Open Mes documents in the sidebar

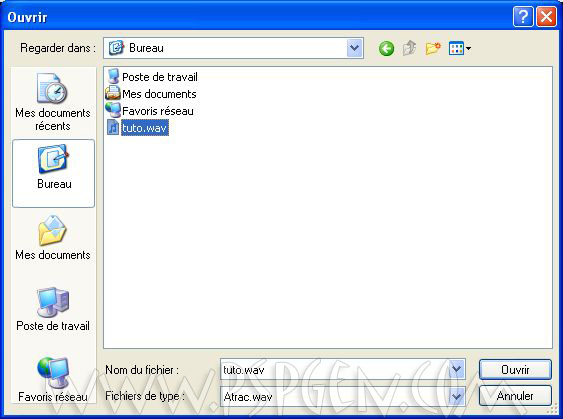point(53,238)
